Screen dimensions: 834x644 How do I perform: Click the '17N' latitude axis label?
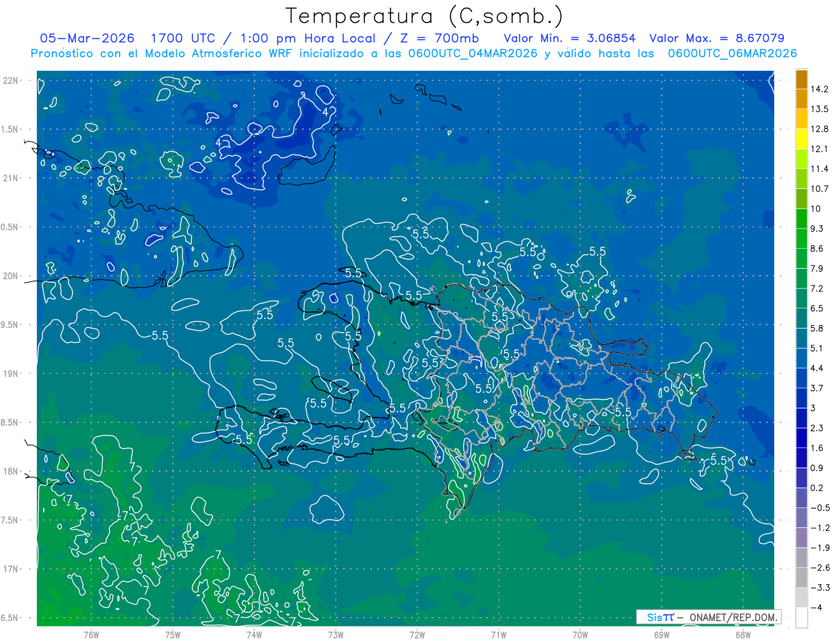(x=12, y=569)
